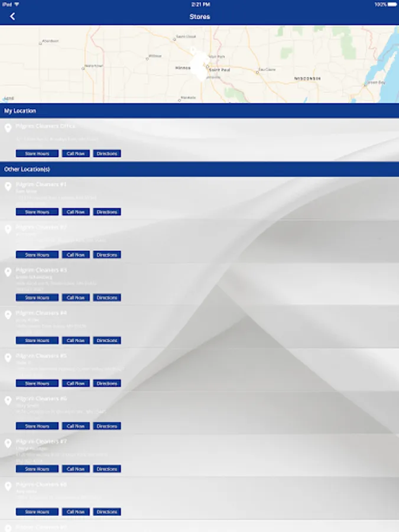The height and width of the screenshot is (532, 399).
Task: Tap the pin icon beside Pilgrim Cleaners #5
Action: pos(8,358)
